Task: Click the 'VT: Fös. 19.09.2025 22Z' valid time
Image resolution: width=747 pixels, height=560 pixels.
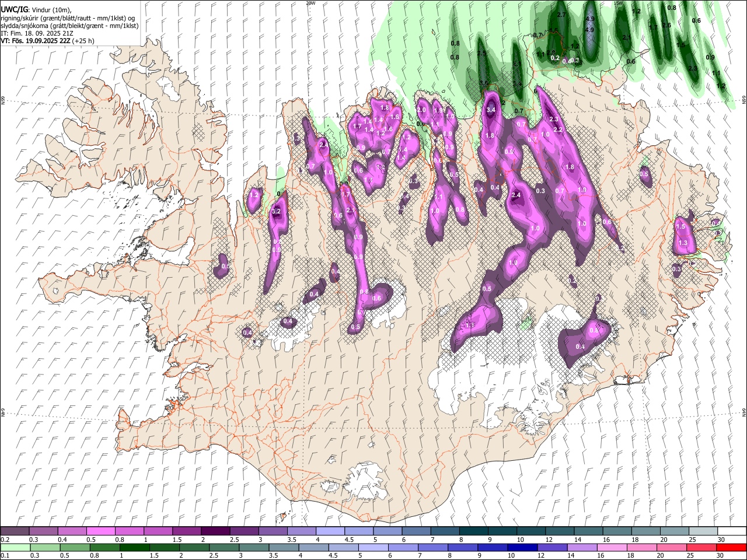Action: (34, 41)
